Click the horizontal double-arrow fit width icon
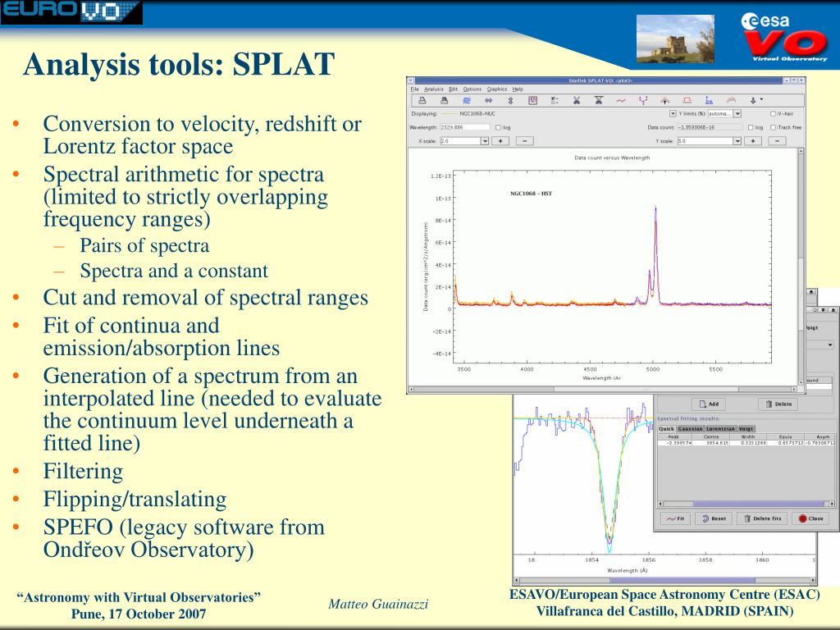 488,100
